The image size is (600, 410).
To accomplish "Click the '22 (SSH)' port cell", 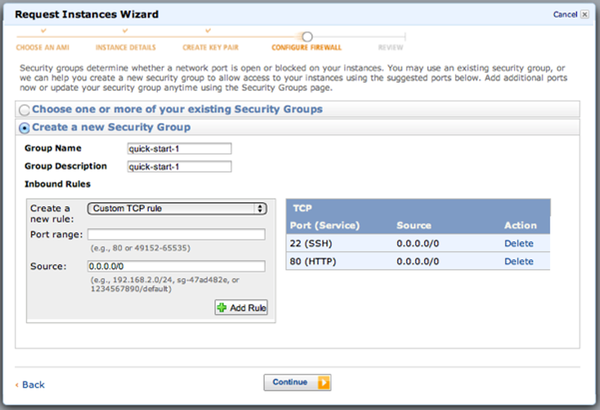I will [311, 243].
